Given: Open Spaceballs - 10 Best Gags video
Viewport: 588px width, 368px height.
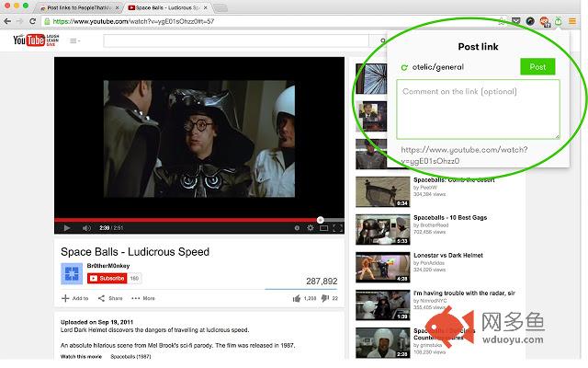Looking at the screenshot, I should (450, 217).
